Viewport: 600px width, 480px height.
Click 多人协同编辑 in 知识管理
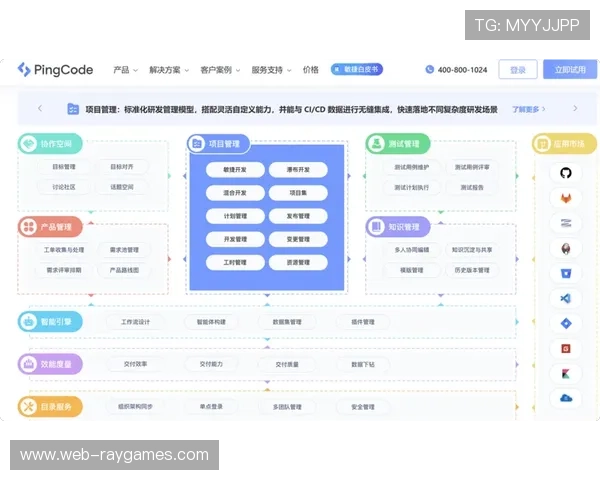[412, 250]
